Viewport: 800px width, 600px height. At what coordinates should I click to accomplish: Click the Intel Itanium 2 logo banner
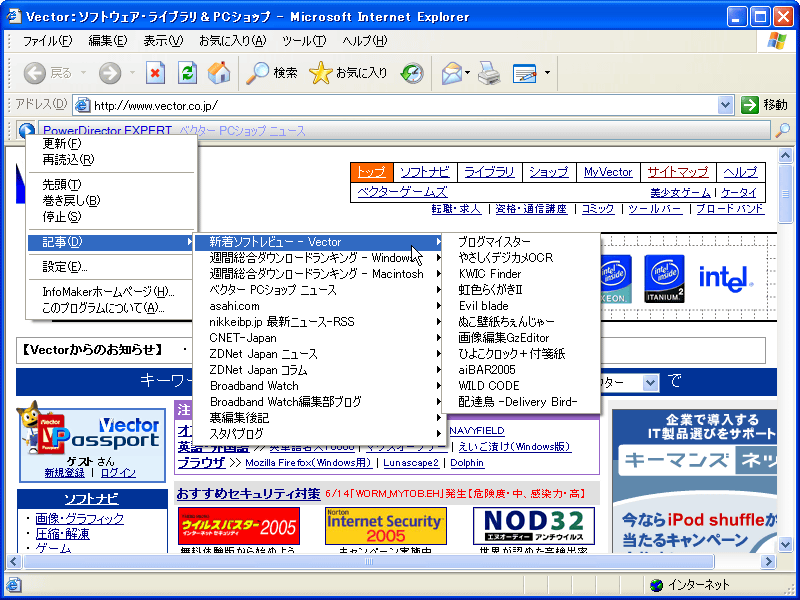pos(664,279)
